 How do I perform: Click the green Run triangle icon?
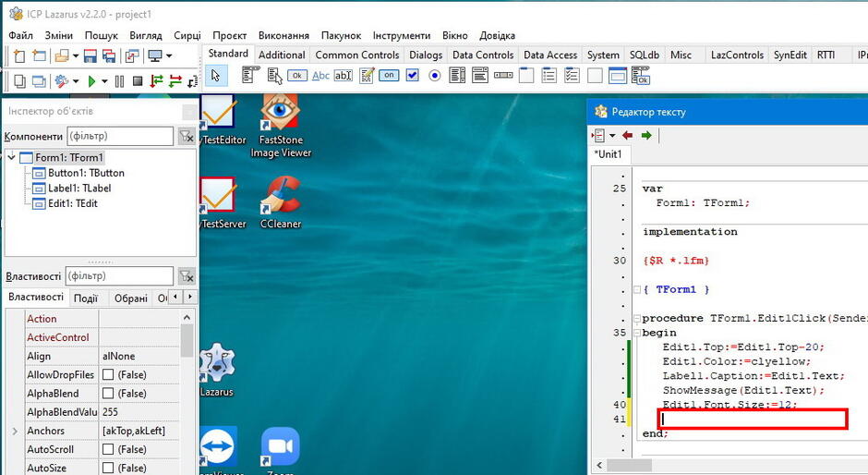(x=92, y=81)
